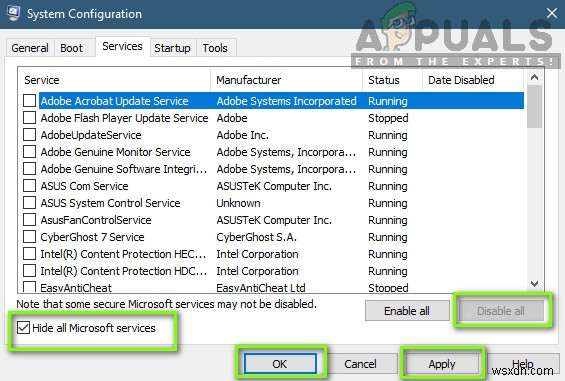
Task: Click the Apply button
Action: [x=442, y=363]
